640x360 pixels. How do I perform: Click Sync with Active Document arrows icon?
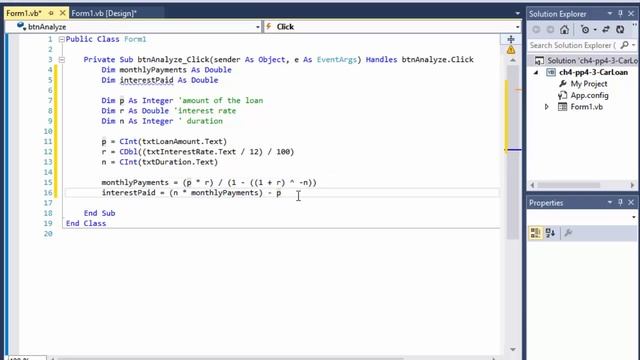(606, 29)
